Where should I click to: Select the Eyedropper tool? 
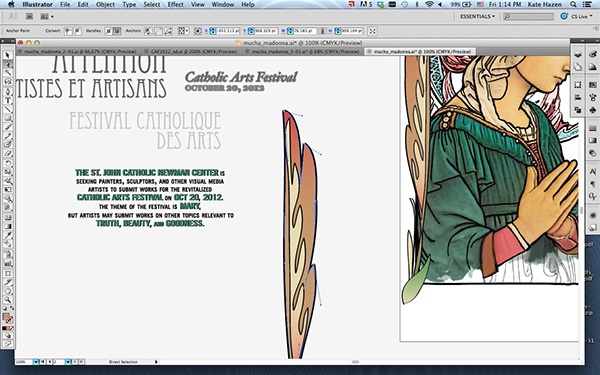coord(8,235)
